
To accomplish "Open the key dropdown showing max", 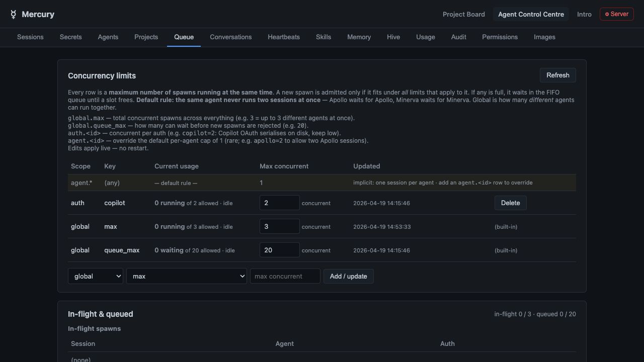I will point(187,277).
